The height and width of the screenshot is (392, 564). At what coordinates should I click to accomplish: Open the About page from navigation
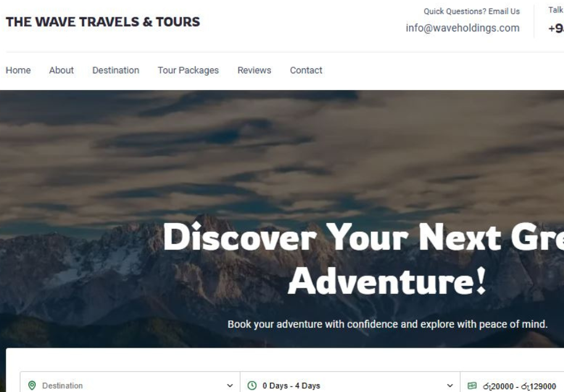(62, 70)
